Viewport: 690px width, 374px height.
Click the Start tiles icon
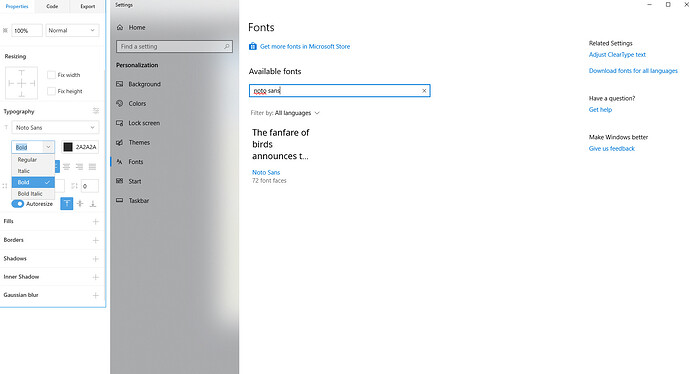119,181
